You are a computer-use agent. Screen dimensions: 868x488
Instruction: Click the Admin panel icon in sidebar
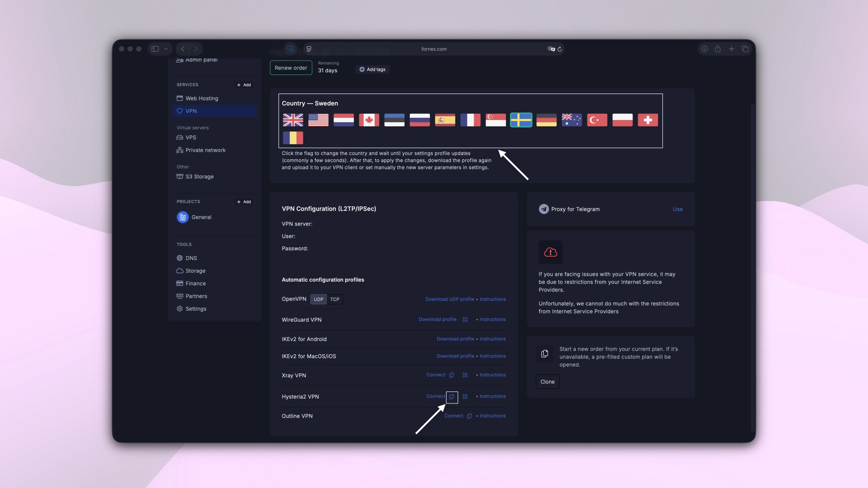179,60
